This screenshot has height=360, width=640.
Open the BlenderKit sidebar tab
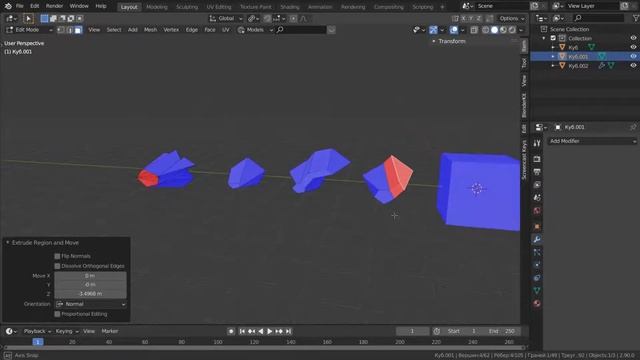click(x=524, y=105)
